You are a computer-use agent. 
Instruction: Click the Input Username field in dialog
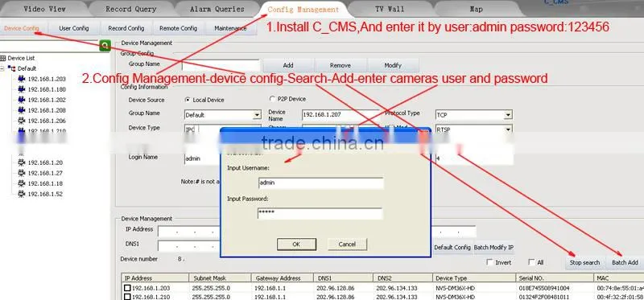click(x=320, y=183)
